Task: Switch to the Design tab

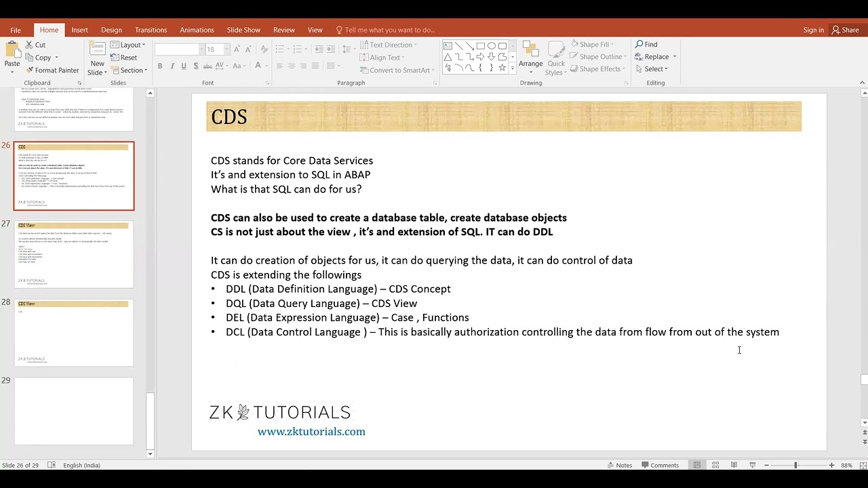Action: (x=111, y=30)
